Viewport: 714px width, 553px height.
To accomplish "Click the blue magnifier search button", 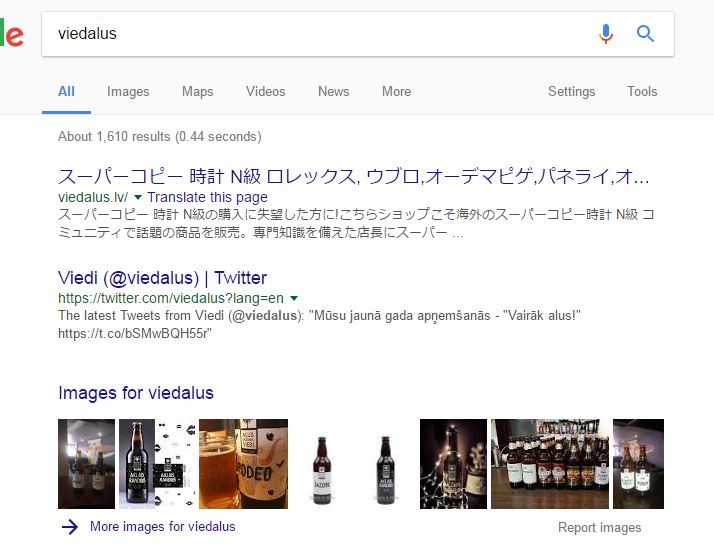I will (645, 34).
